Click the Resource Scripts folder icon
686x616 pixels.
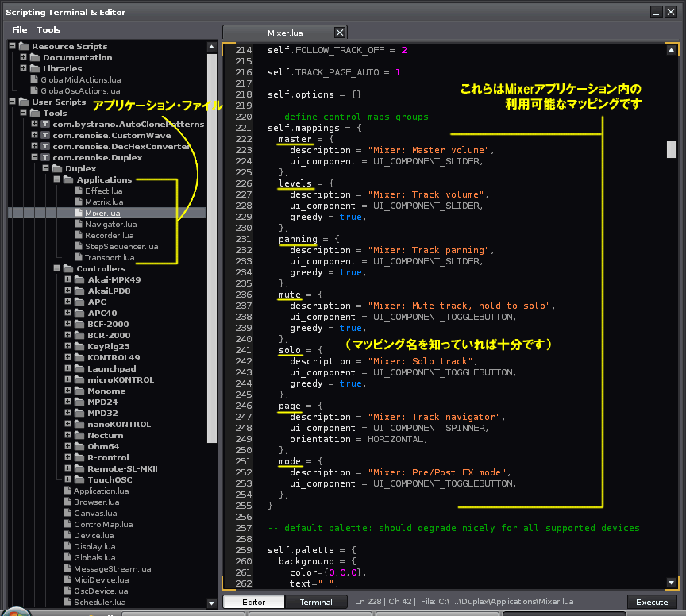23,47
